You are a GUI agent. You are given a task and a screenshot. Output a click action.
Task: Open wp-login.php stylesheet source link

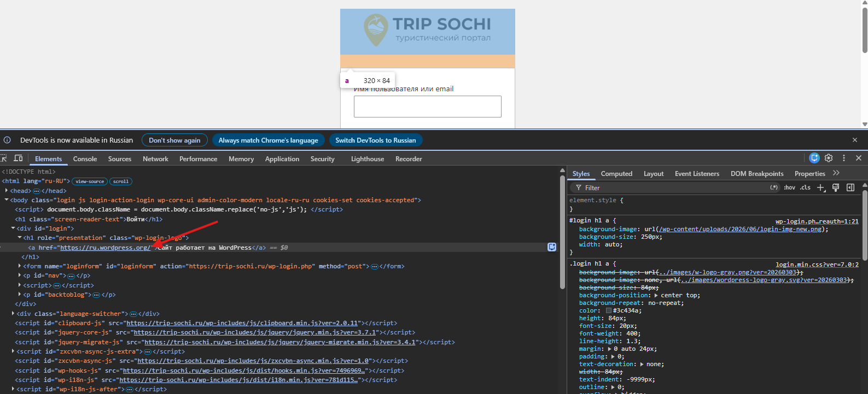pyautogui.click(x=817, y=221)
